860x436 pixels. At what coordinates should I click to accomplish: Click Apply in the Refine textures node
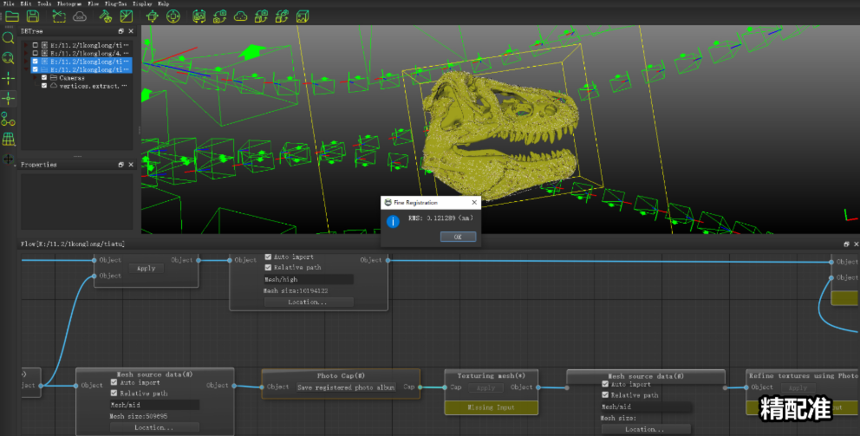pyautogui.click(x=797, y=388)
